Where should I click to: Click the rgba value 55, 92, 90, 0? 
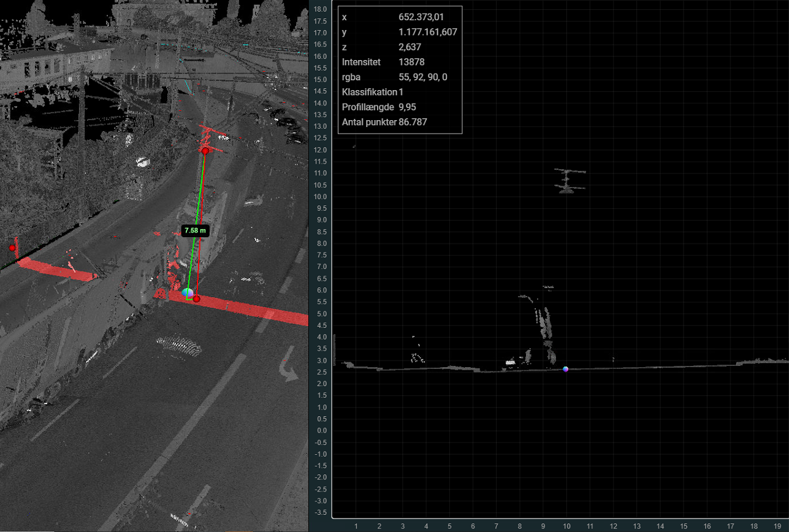click(x=423, y=77)
